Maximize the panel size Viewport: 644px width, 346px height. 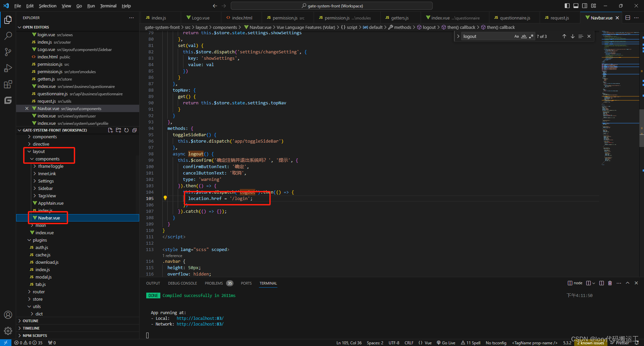[628, 283]
